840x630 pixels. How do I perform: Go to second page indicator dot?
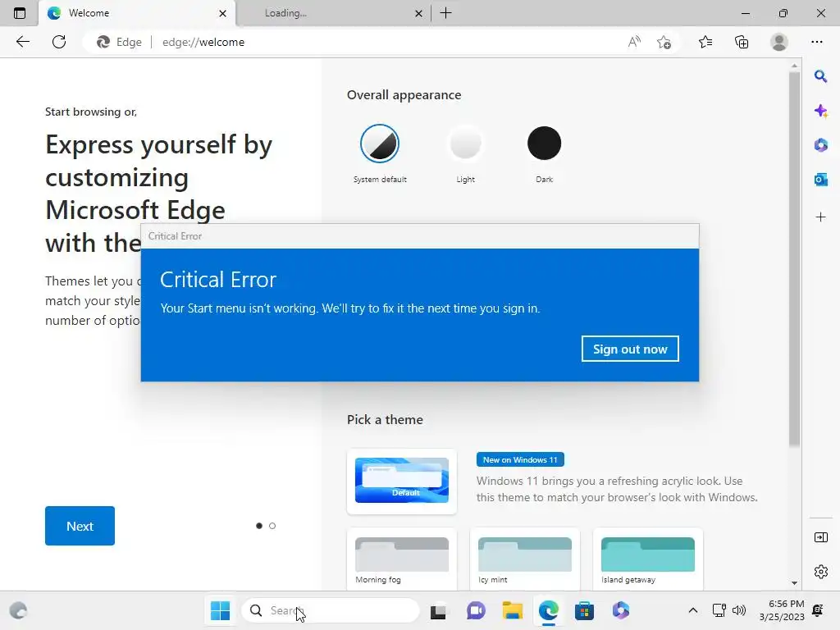click(x=272, y=526)
